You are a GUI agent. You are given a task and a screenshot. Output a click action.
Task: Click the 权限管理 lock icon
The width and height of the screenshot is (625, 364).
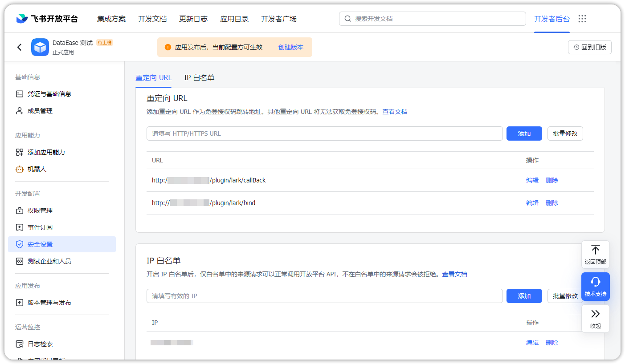pos(19,210)
